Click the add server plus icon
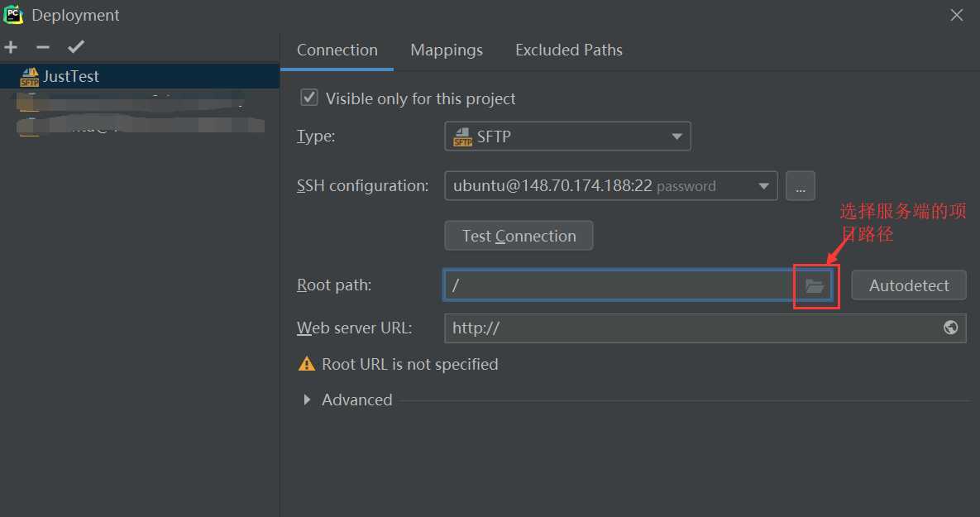The width and height of the screenshot is (980, 517). (x=11, y=47)
